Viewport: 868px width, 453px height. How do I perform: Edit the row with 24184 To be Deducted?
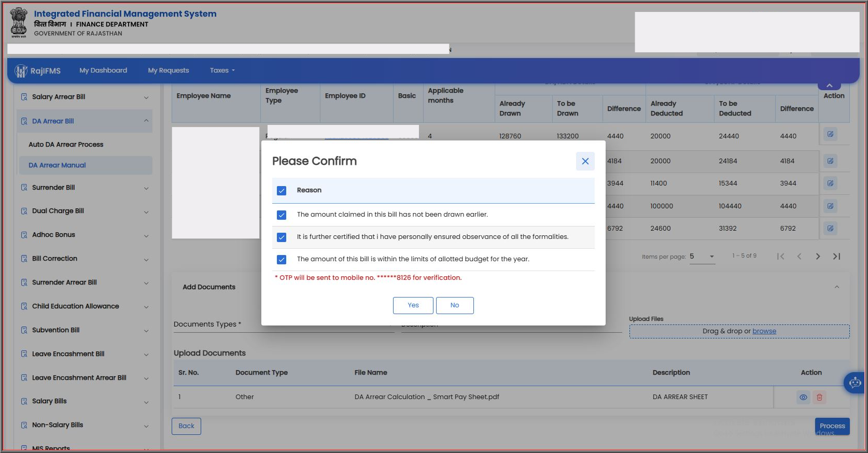[x=830, y=161]
